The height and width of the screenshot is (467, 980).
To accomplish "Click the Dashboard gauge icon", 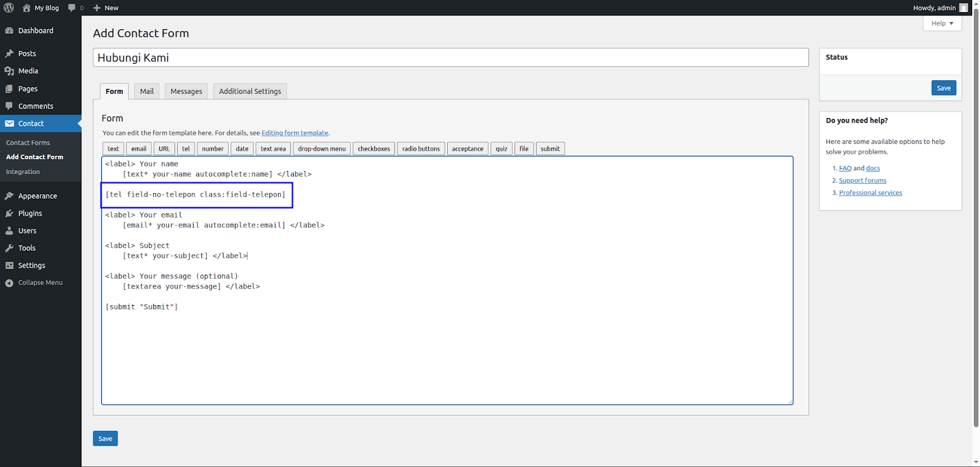I will pyautogui.click(x=9, y=31).
